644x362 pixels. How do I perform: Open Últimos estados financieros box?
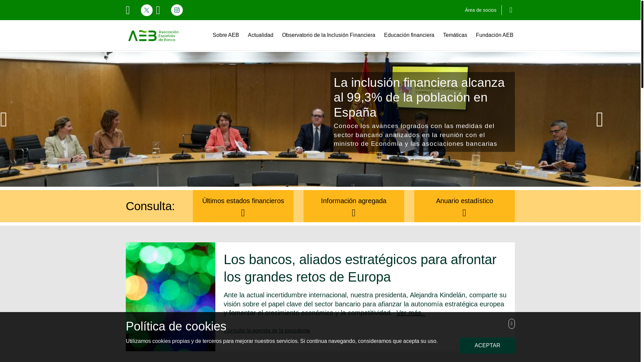click(x=243, y=206)
